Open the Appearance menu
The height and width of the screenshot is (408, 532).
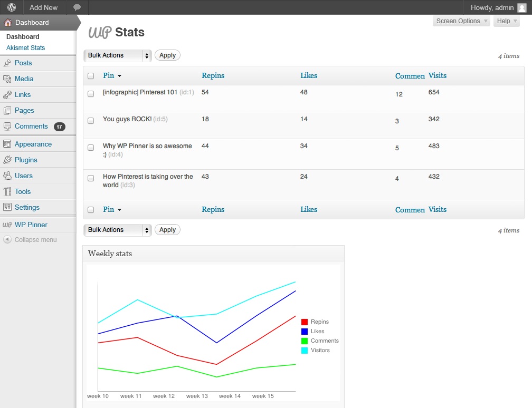click(x=33, y=144)
